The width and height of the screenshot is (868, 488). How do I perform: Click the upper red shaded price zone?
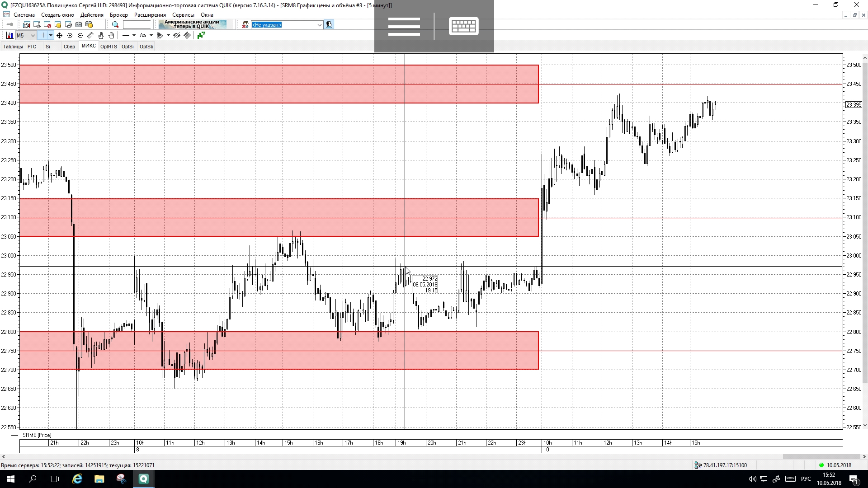(x=278, y=84)
